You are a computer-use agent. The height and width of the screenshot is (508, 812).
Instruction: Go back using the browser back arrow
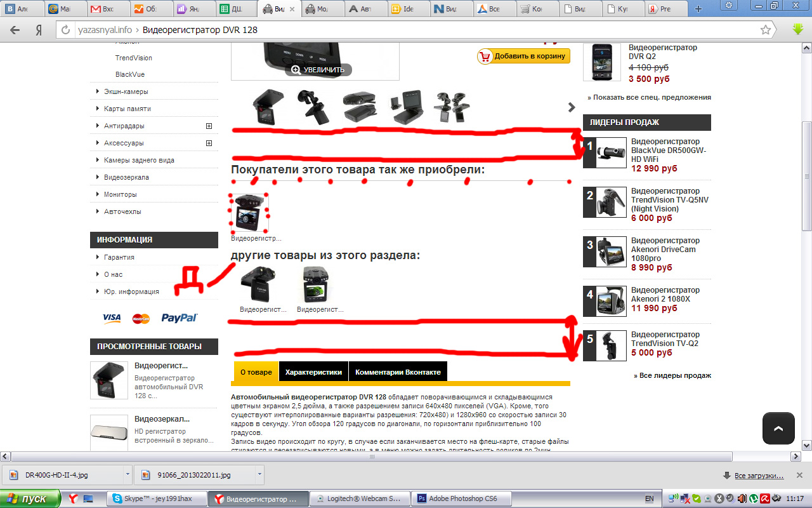coord(15,30)
